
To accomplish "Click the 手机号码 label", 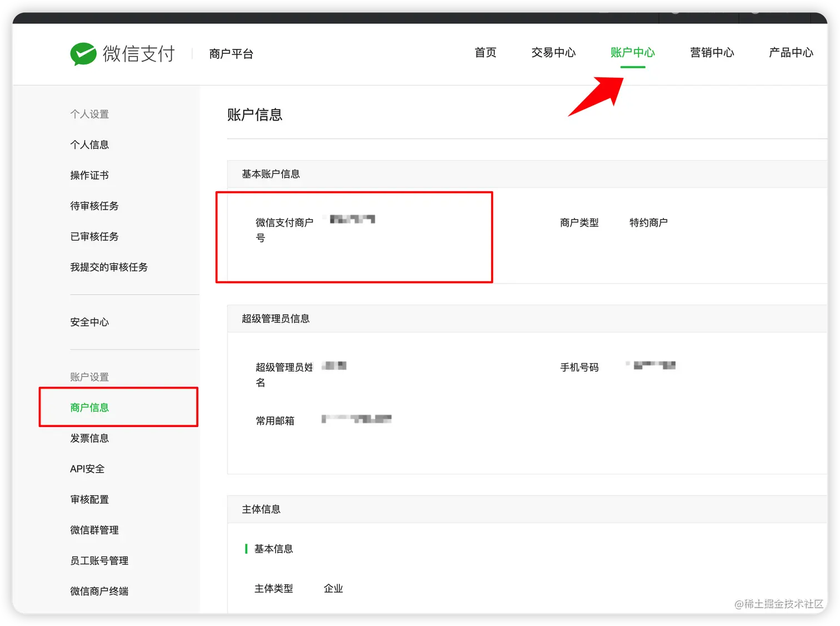I will (x=579, y=367).
